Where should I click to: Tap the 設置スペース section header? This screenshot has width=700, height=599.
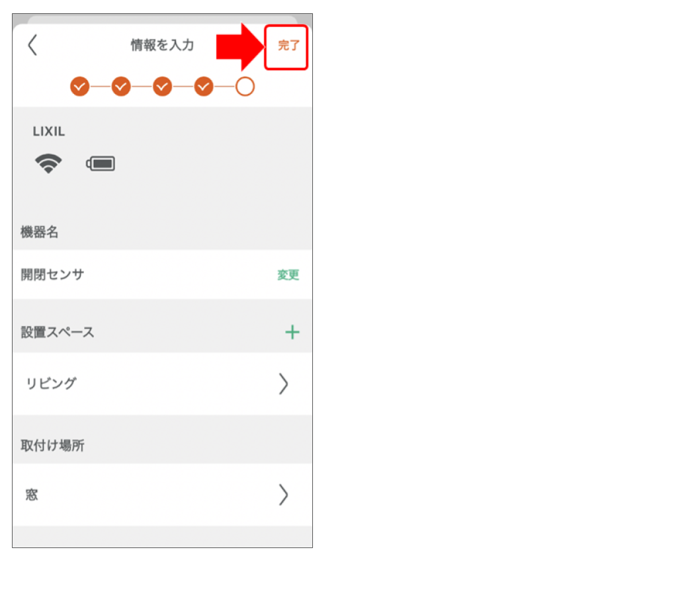tap(58, 333)
